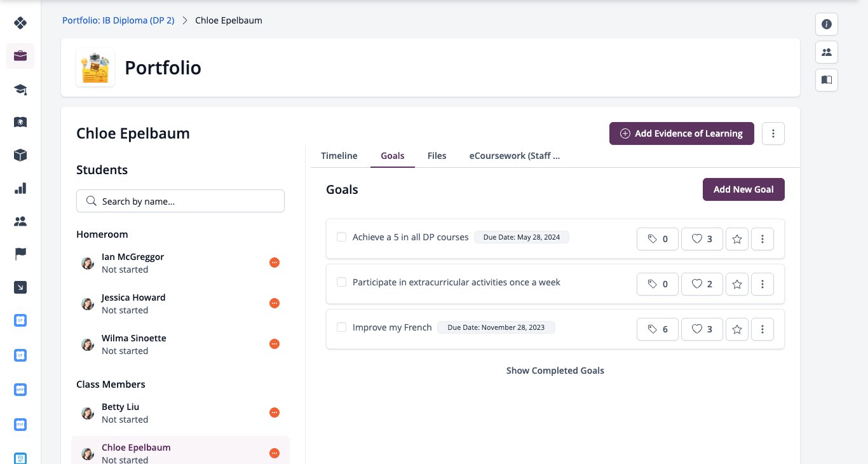868x464 pixels.
Task: Switch to the Files tab
Action: [x=437, y=156]
